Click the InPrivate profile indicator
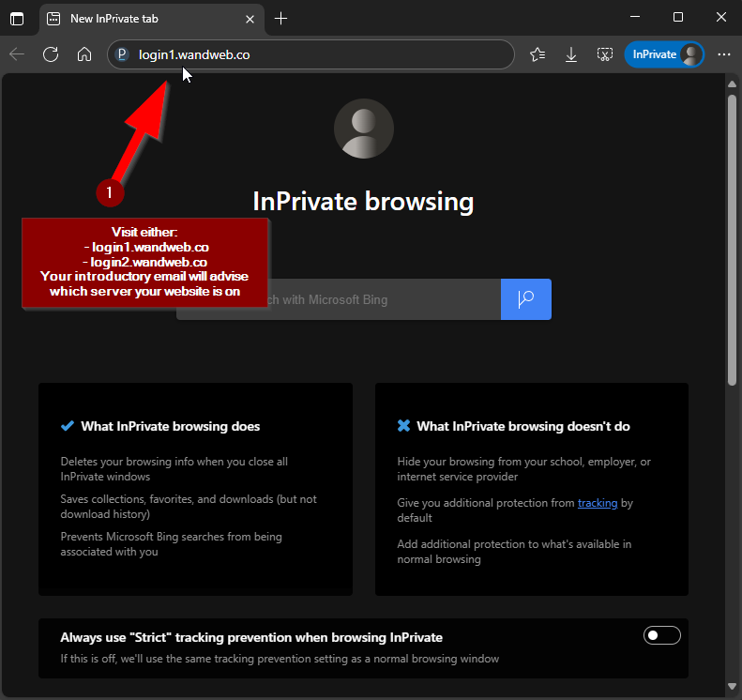Image resolution: width=742 pixels, height=700 pixels. (664, 54)
